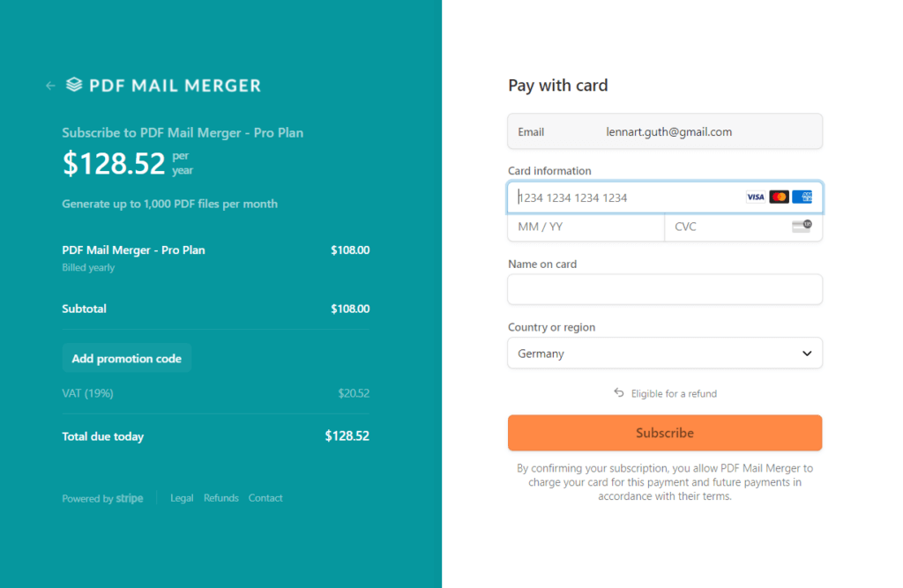
Task: Click Add promotion code
Action: tap(126, 358)
